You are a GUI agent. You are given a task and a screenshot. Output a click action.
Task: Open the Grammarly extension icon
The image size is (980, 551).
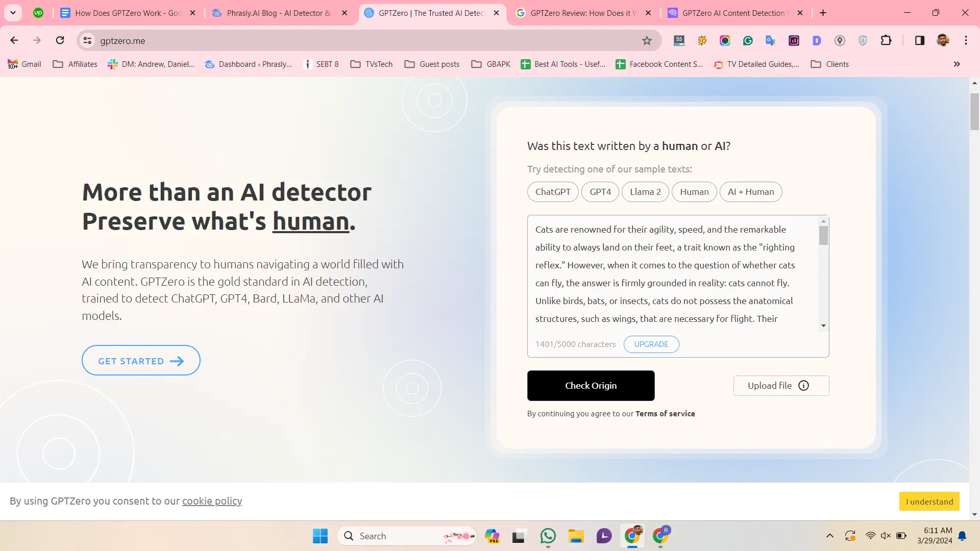[x=748, y=40]
